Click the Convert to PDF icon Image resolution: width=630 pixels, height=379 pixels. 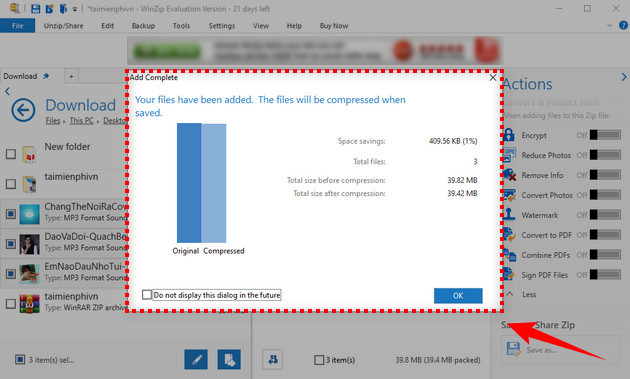click(x=509, y=234)
